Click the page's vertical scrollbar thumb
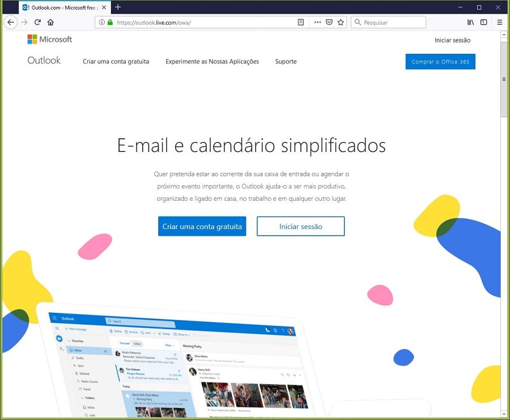The height and width of the screenshot is (420, 510). 504,79
